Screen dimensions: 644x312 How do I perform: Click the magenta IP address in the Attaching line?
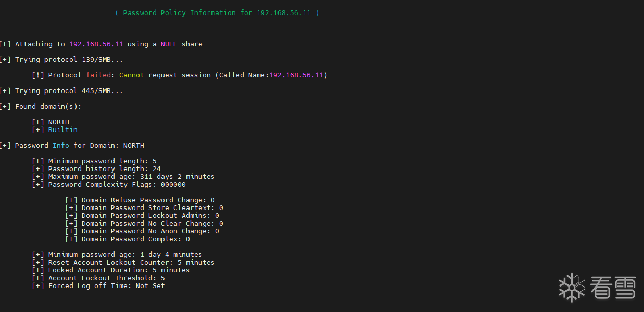click(x=96, y=44)
